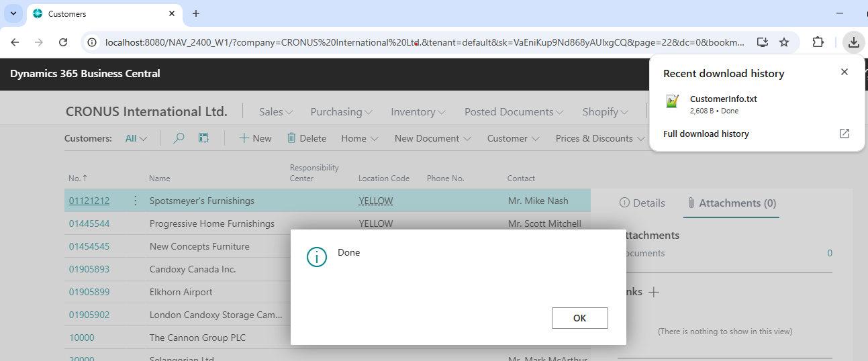Image resolution: width=868 pixels, height=361 pixels.
Task: Open a new browser tab
Action: (x=196, y=13)
